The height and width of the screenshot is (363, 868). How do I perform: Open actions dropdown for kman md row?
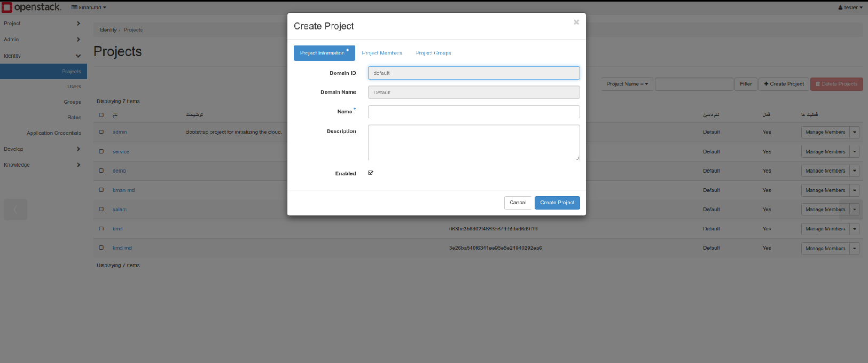(x=855, y=190)
